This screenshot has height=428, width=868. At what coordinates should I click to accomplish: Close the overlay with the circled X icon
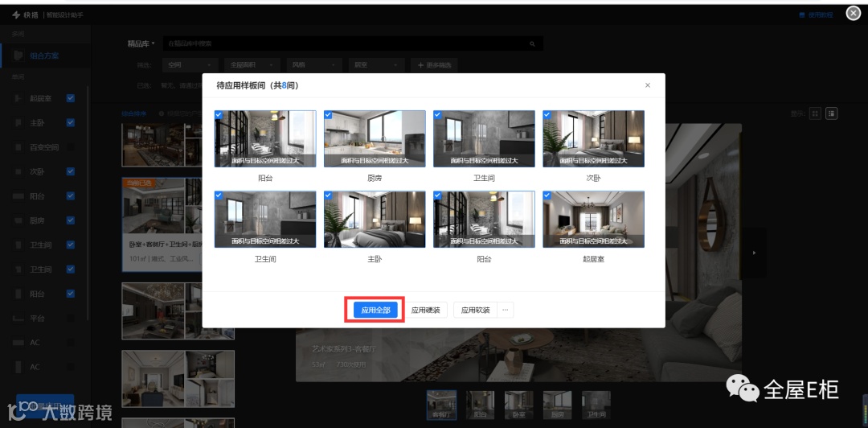tap(853, 14)
